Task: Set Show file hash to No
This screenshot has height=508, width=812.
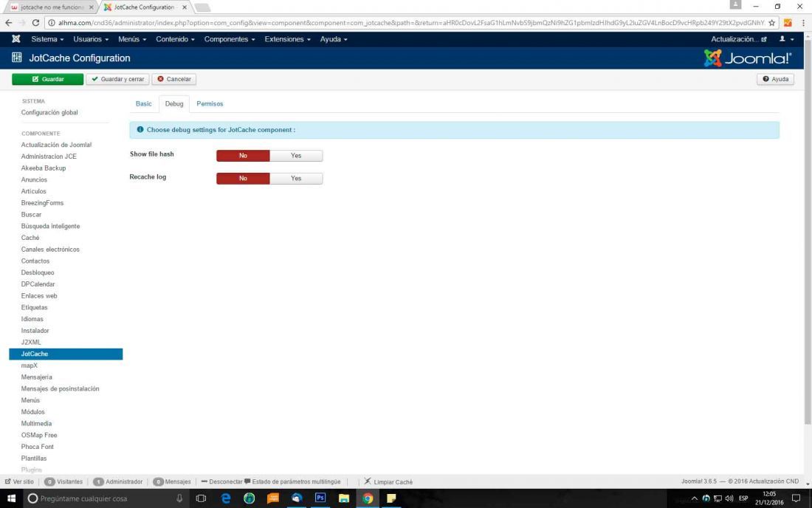Action: 243,155
